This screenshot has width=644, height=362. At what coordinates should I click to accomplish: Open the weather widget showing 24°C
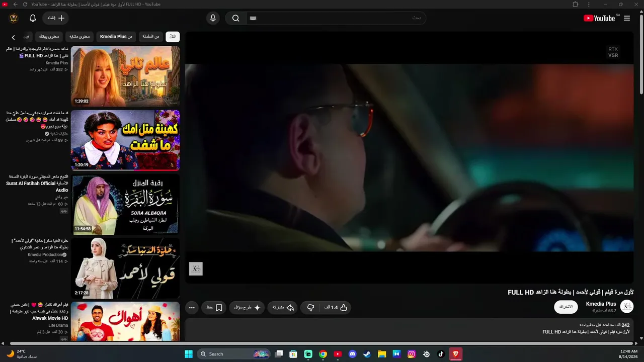click(21, 354)
